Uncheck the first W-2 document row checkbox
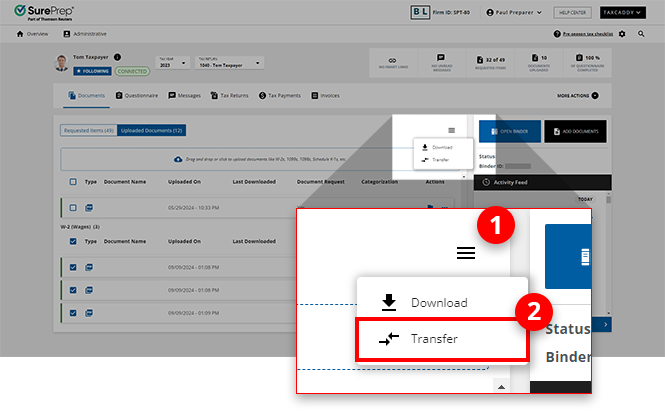The height and width of the screenshot is (412, 665). click(72, 266)
